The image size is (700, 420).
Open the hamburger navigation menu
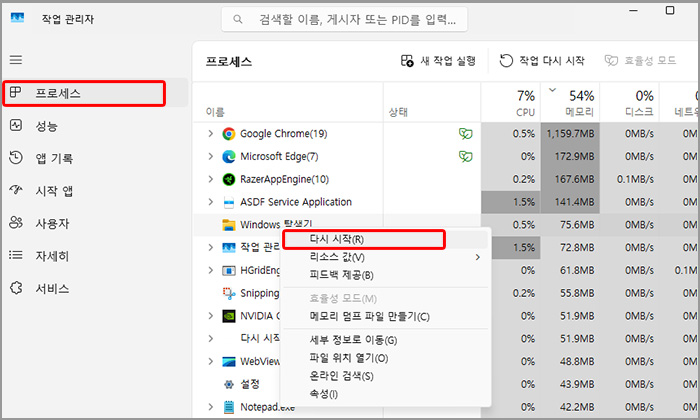click(15, 61)
